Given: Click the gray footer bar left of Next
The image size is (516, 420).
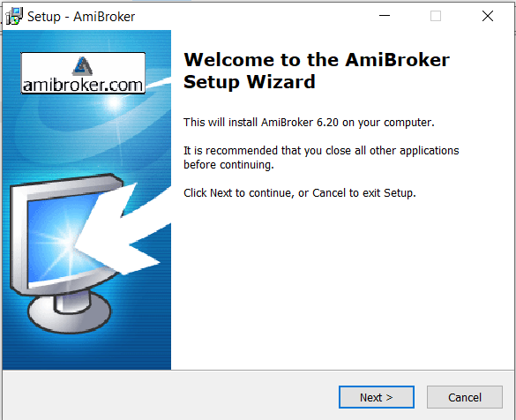Looking at the screenshot, I should [x=169, y=395].
